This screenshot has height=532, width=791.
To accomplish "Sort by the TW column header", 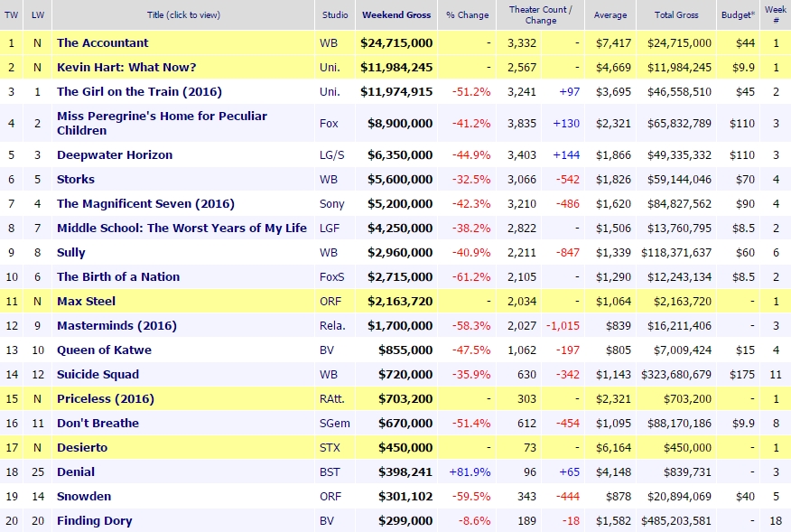I will pyautogui.click(x=11, y=14).
